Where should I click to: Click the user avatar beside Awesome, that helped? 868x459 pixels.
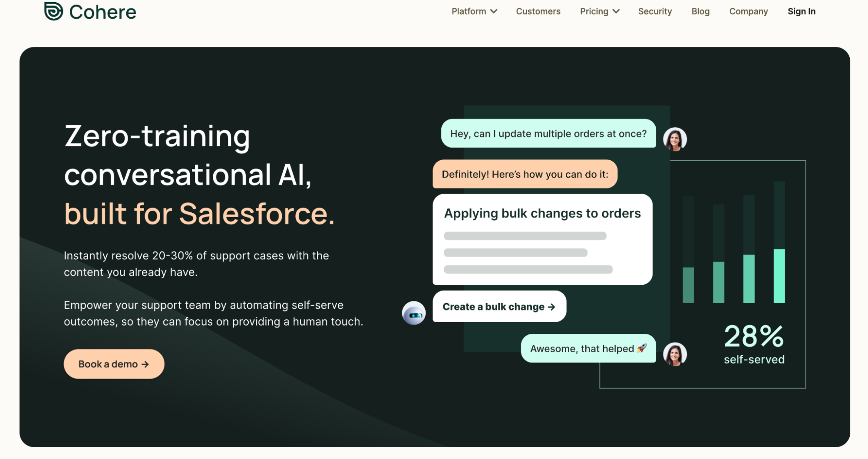pos(675,354)
